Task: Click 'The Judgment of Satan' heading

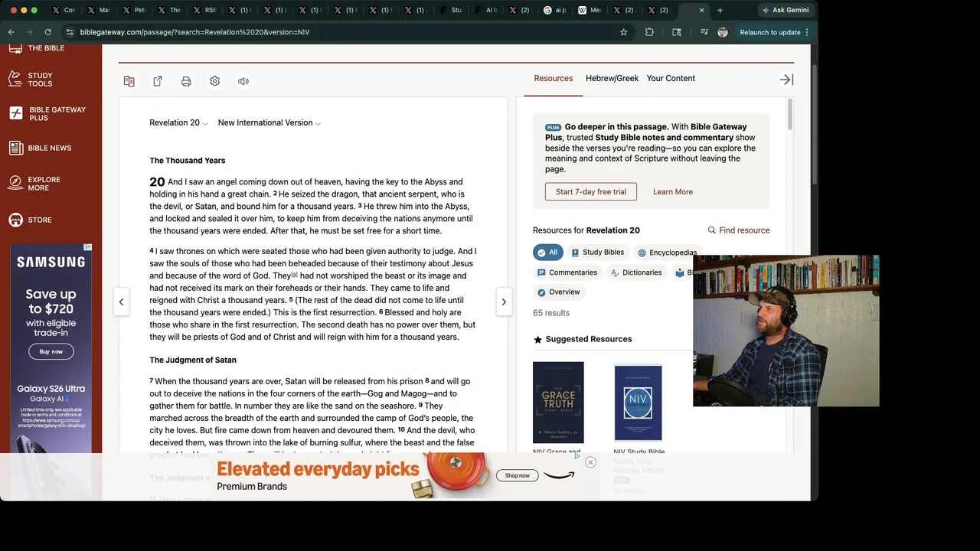Action: tap(193, 360)
